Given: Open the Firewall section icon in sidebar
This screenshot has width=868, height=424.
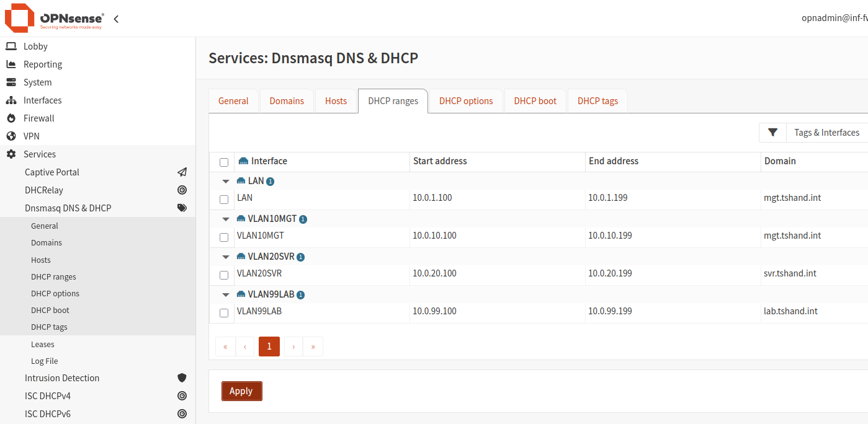Looking at the screenshot, I should pyautogui.click(x=11, y=118).
